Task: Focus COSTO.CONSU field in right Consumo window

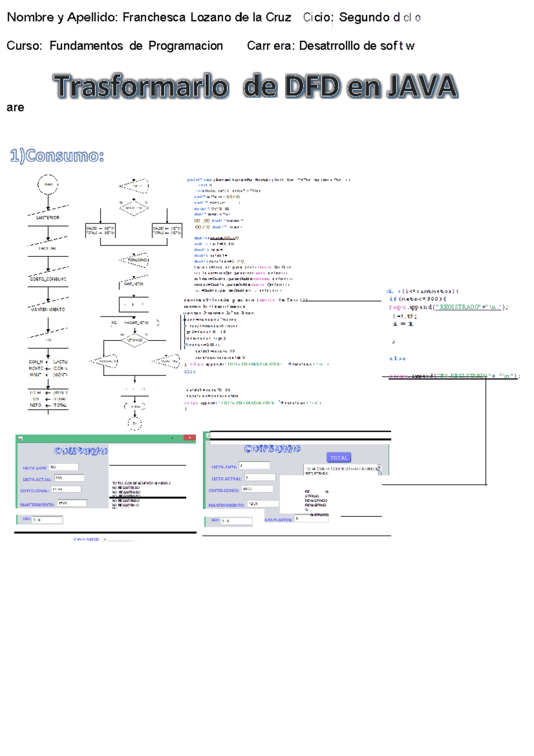Action: tap(257, 489)
